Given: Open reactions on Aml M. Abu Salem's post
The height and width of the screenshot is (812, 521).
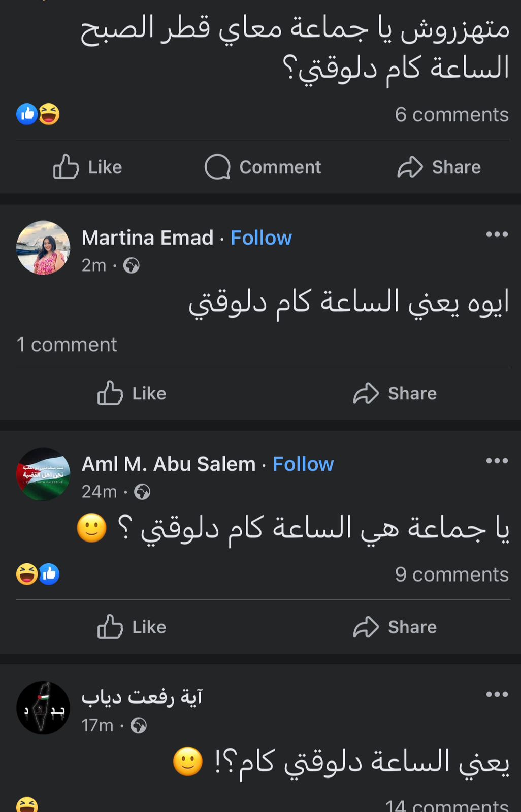Looking at the screenshot, I should coord(38,574).
